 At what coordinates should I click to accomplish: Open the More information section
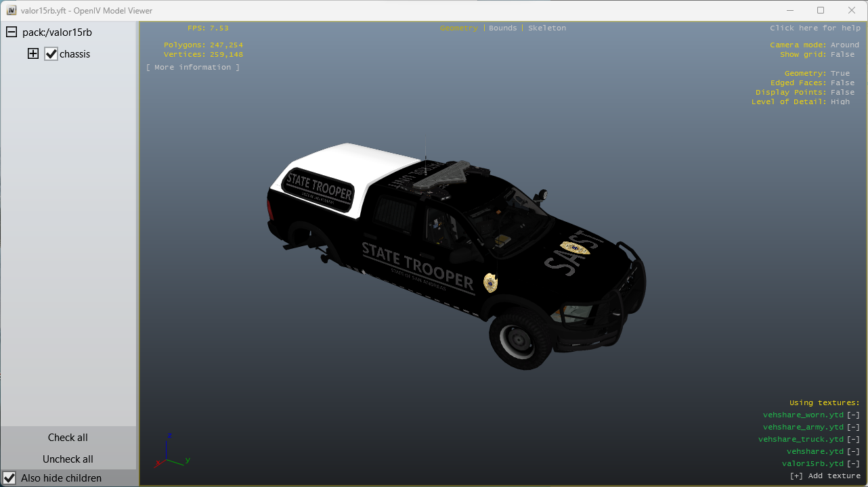click(193, 68)
